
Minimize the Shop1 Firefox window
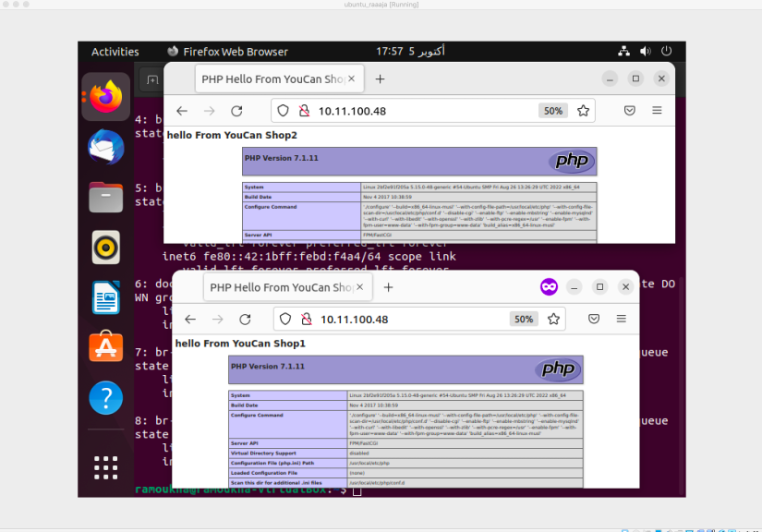574,287
